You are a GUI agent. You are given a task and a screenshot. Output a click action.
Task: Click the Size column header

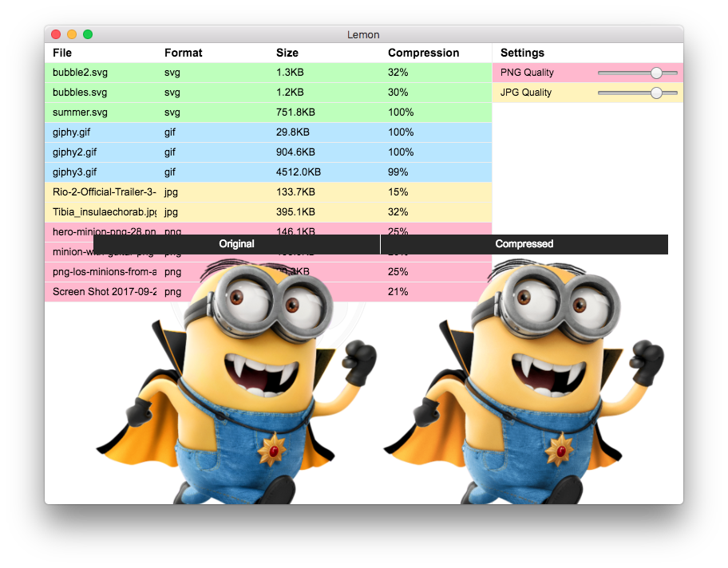[x=287, y=53]
